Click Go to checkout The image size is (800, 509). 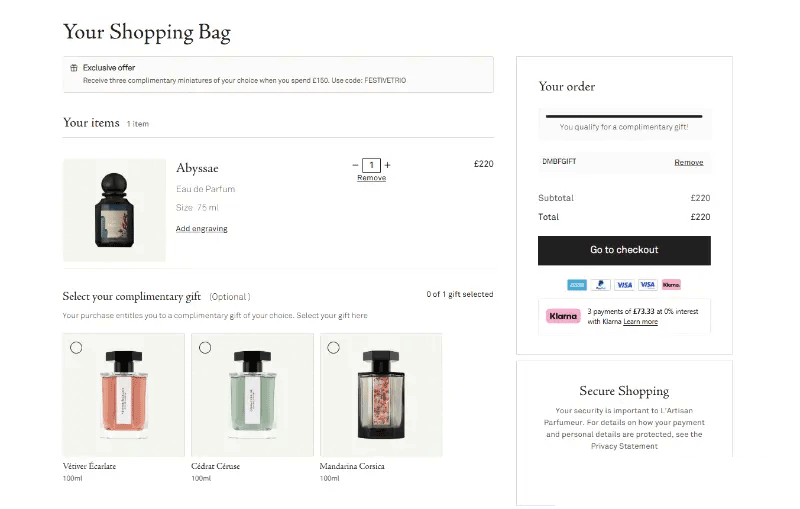point(624,250)
